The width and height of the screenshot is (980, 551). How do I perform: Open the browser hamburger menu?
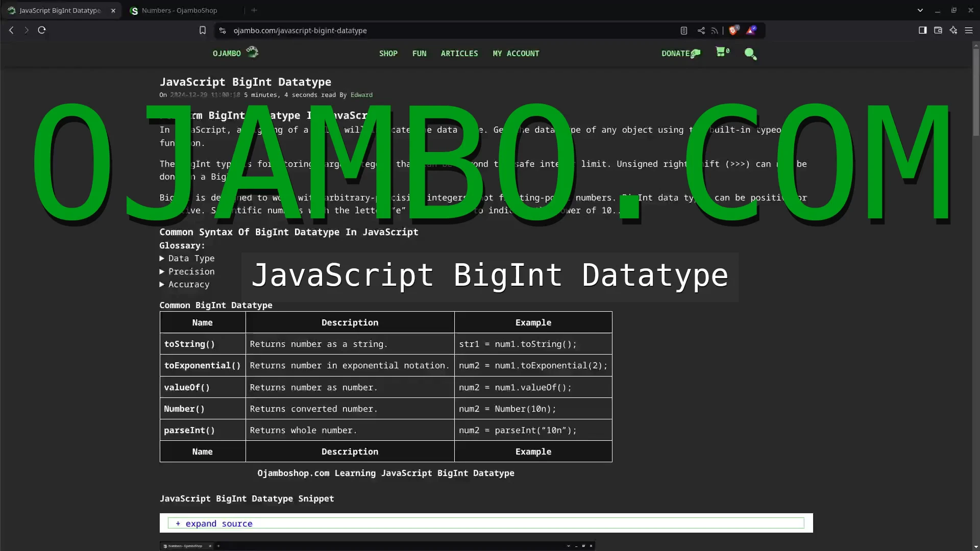(969, 30)
